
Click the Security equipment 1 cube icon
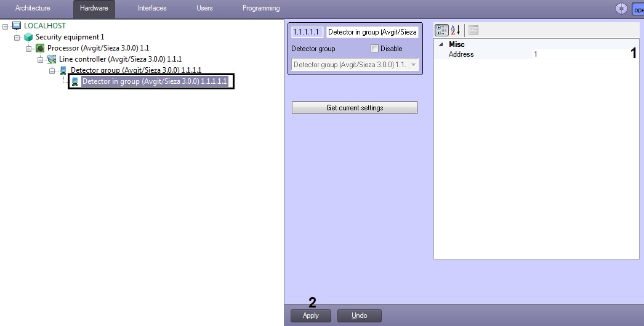click(28, 37)
